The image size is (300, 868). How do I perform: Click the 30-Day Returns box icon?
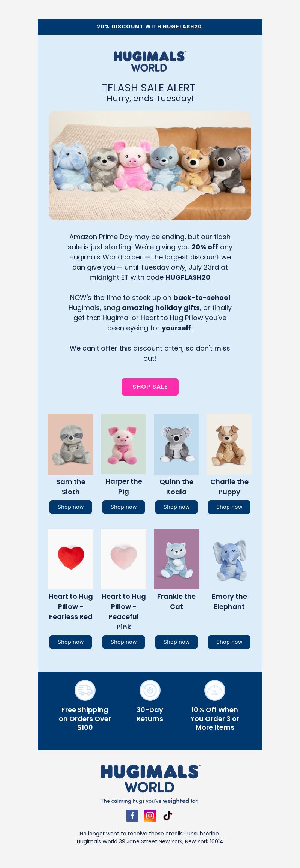tap(150, 690)
